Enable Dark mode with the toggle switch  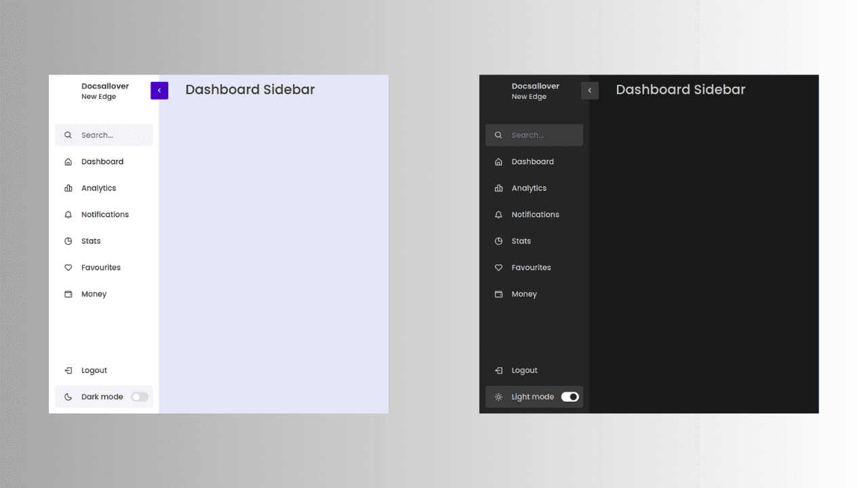[x=140, y=396]
